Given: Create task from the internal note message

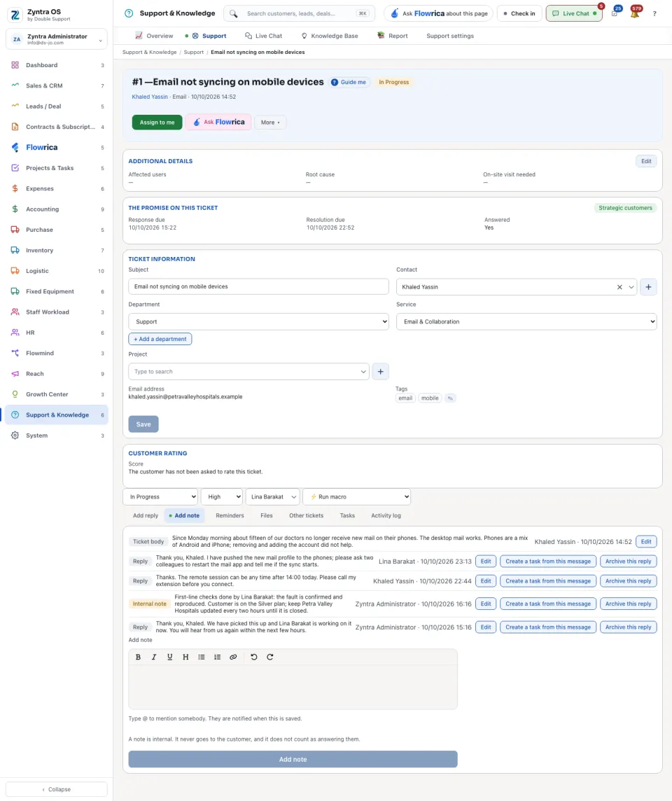Looking at the screenshot, I should click(x=548, y=604).
